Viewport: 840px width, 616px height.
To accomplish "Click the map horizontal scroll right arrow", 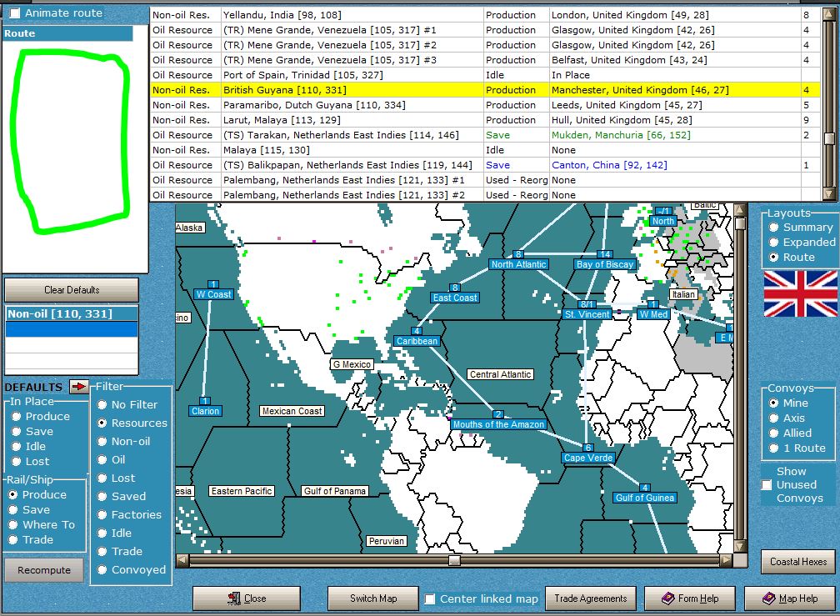I will [726, 560].
